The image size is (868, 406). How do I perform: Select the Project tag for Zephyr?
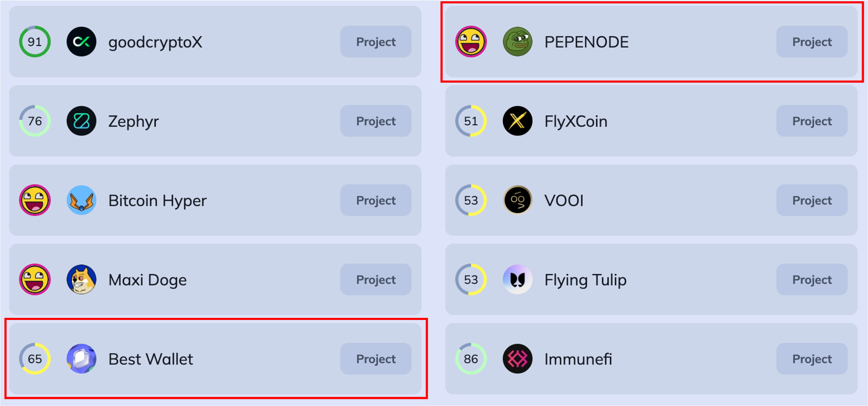point(376,121)
